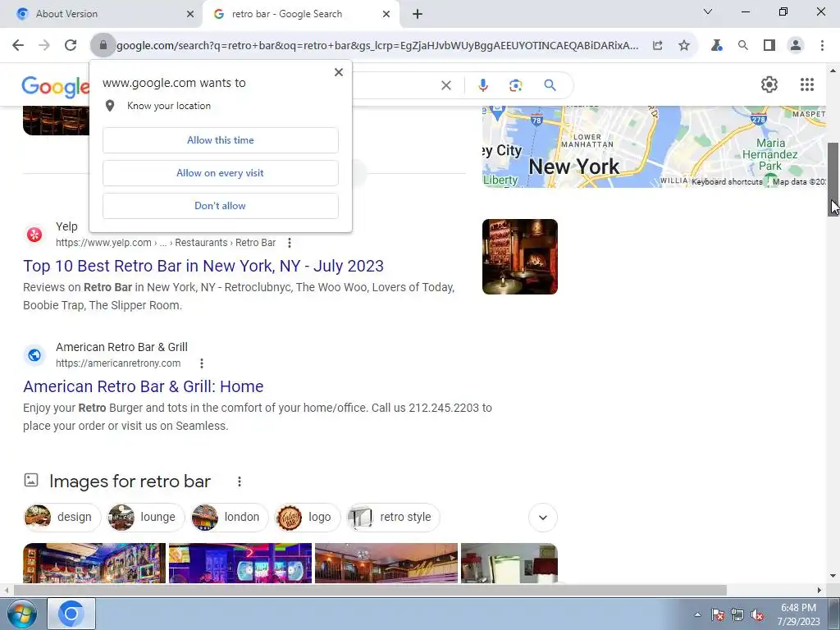Screen dimensions: 840x630
Task: Show hidden system tray icons arrow
Action: [x=697, y=614]
